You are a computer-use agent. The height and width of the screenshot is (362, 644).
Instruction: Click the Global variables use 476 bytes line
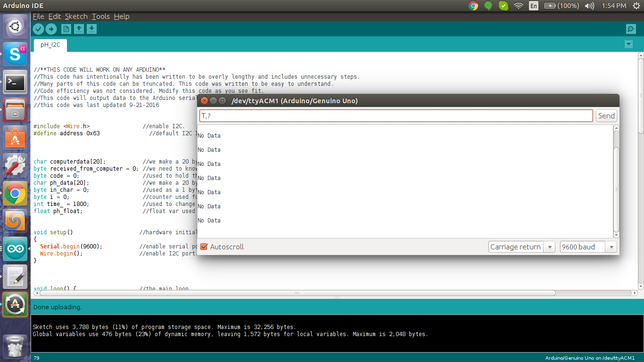(x=230, y=334)
